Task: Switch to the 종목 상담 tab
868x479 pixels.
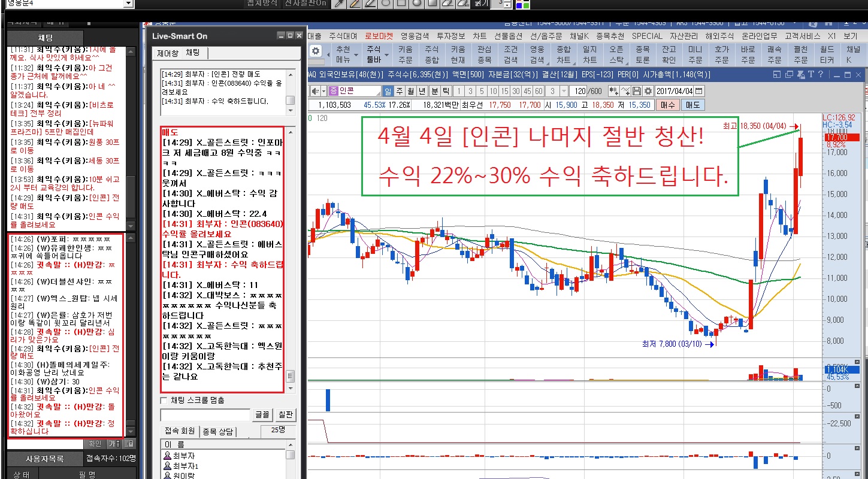Action: [x=218, y=432]
